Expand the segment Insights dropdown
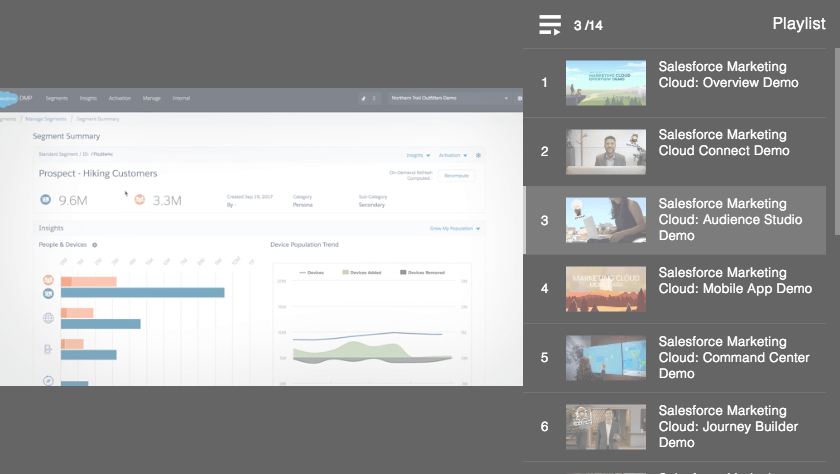Screen dimensions: 840x474 click(x=418, y=155)
